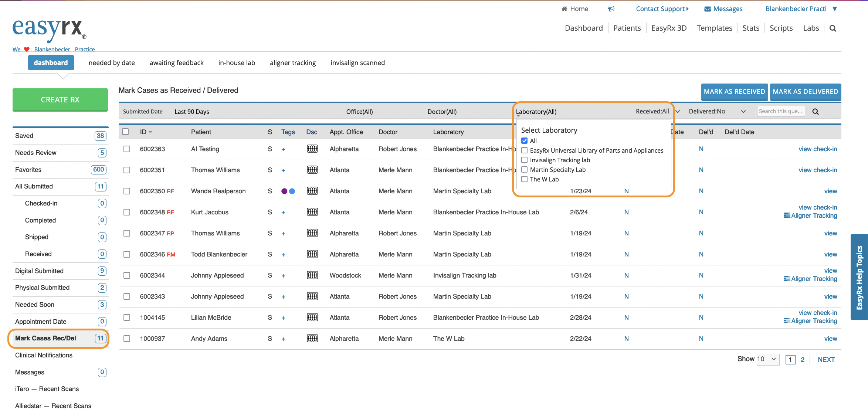
Task: Select row checkbox for case 6002363
Action: coord(127,149)
